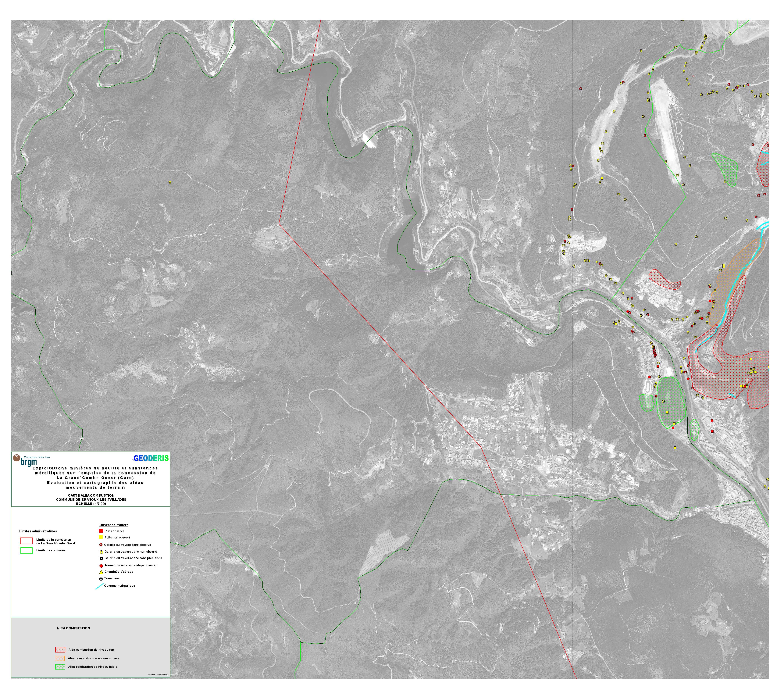The image size is (784, 697).
Task: Click the orange 'niveau moyen' hatched swatch
Action: point(60,658)
